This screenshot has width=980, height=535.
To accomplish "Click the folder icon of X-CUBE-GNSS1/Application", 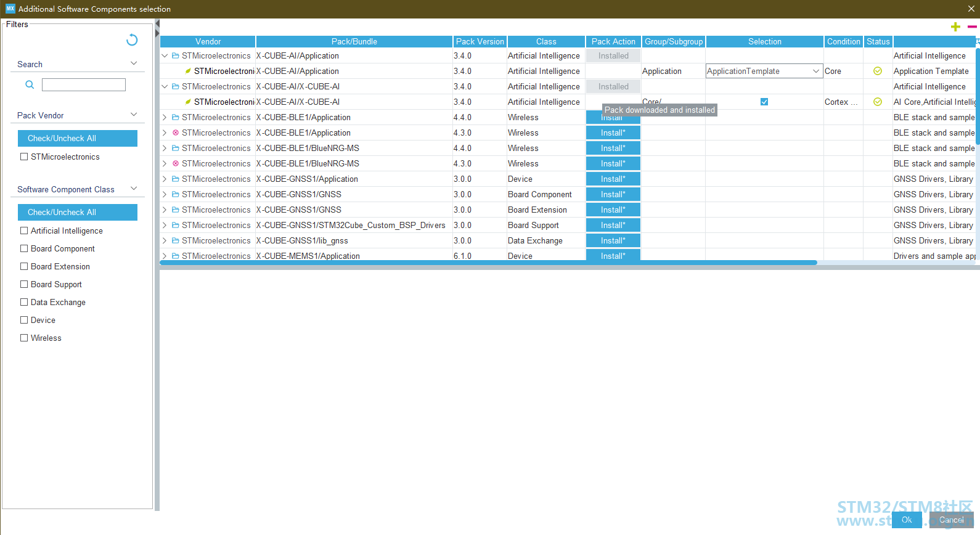I will pyautogui.click(x=176, y=179).
